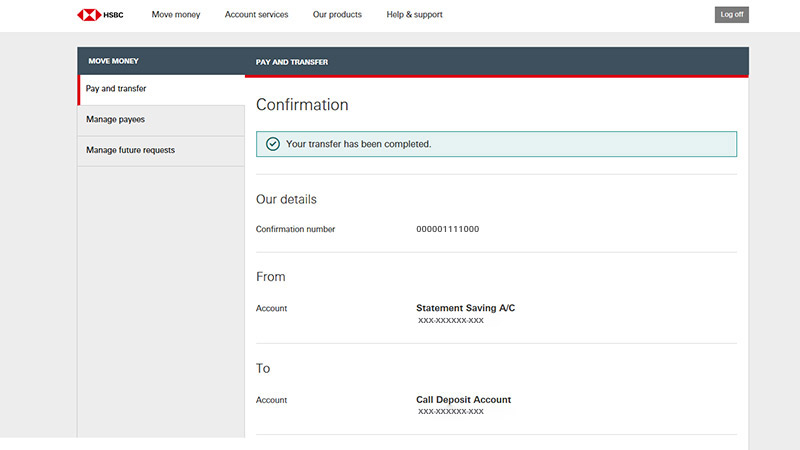Viewport: 800px width, 450px height.
Task: Select Manage future requests in sidebar
Action: 161,151
